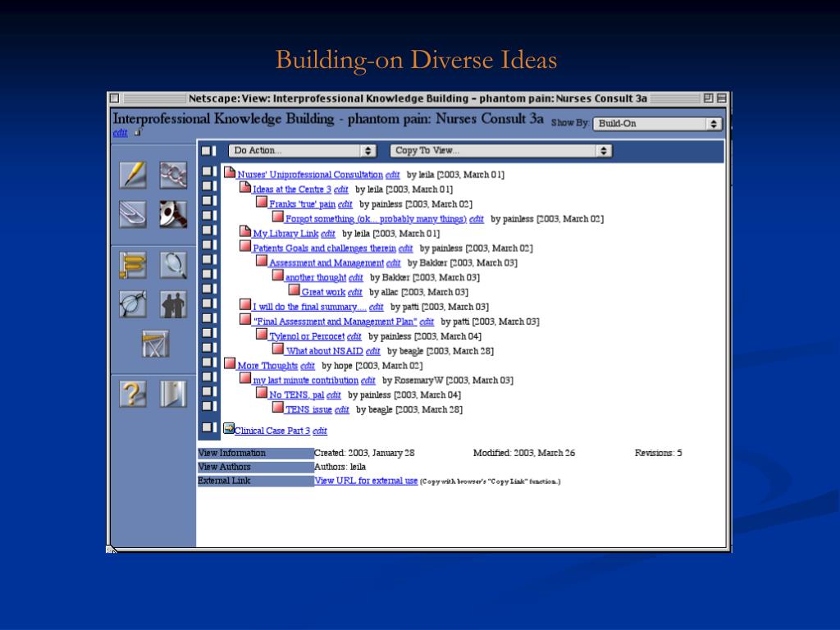The image size is (840, 630).
Task: Open the Copy To View dropdown
Action: point(501,151)
